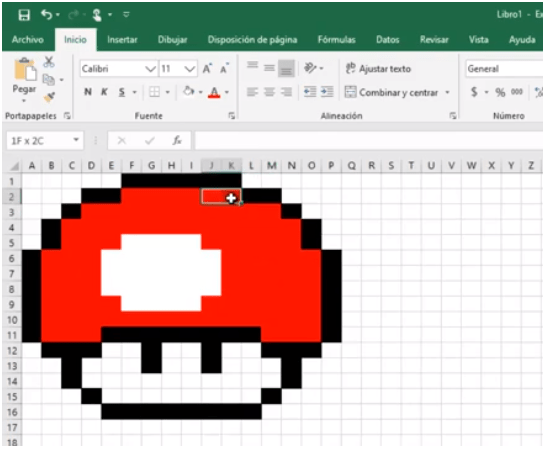Image resolution: width=543 pixels, height=453 pixels.
Task: Open fill color dropdown arrow
Action: pos(201,92)
